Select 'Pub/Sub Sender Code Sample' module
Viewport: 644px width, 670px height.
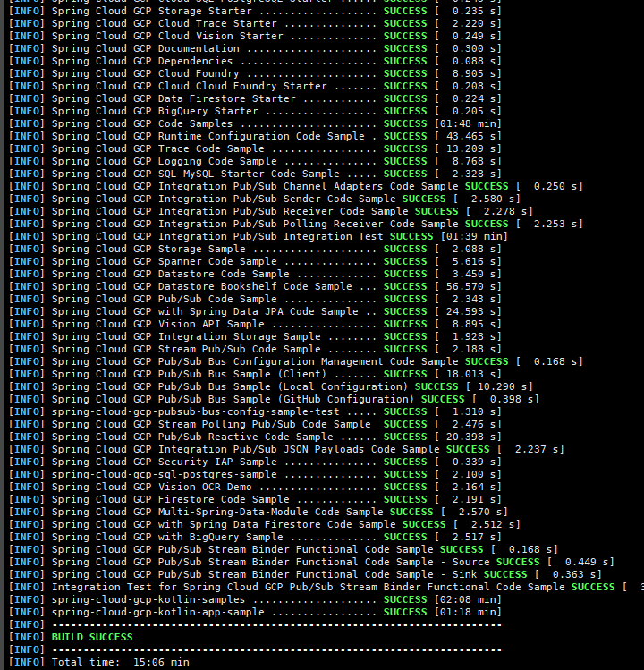pyautogui.click(x=315, y=199)
